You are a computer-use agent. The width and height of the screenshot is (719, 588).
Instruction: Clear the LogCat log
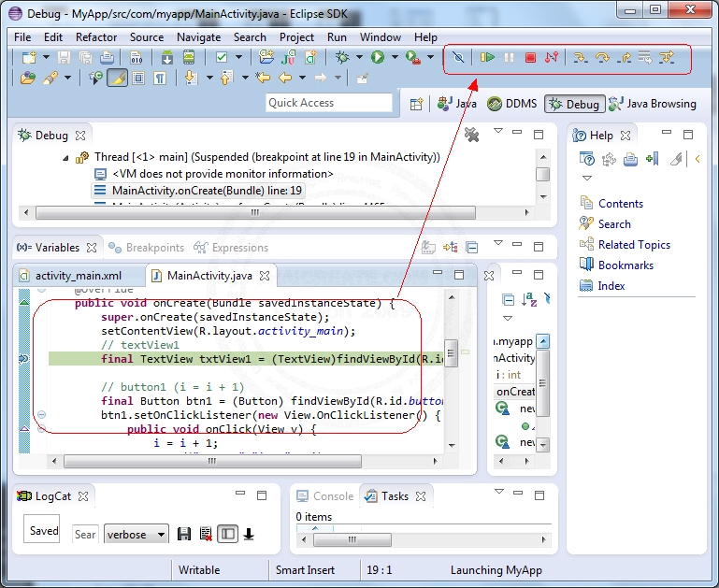(x=206, y=534)
